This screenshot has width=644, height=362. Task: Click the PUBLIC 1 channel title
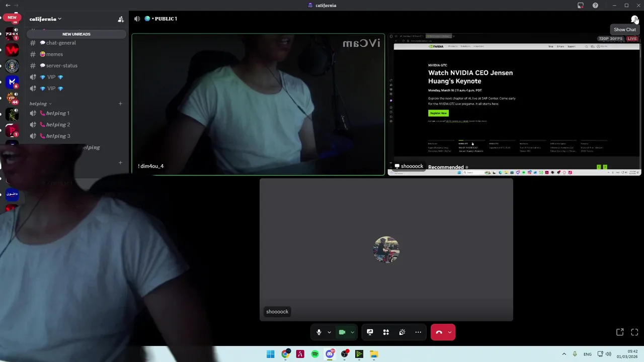pyautogui.click(x=166, y=19)
